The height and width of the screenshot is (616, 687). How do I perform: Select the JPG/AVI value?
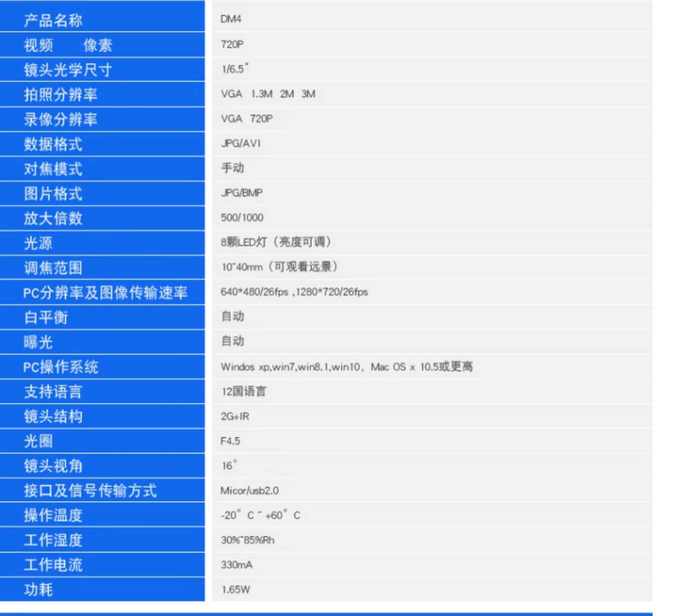(240, 143)
